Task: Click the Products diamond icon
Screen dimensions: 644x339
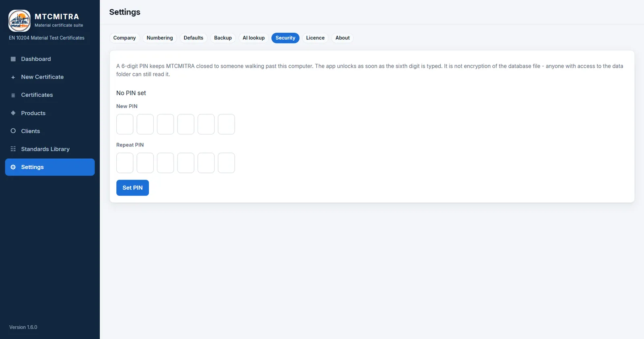Action: (x=13, y=113)
